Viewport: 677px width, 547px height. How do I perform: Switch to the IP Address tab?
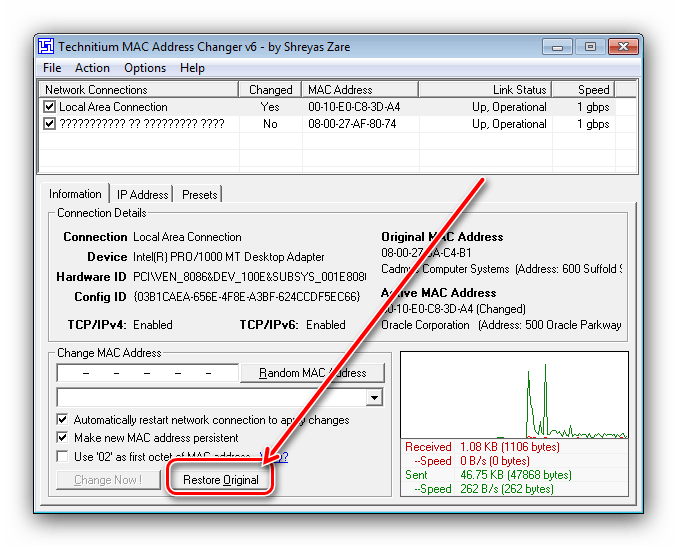(142, 195)
